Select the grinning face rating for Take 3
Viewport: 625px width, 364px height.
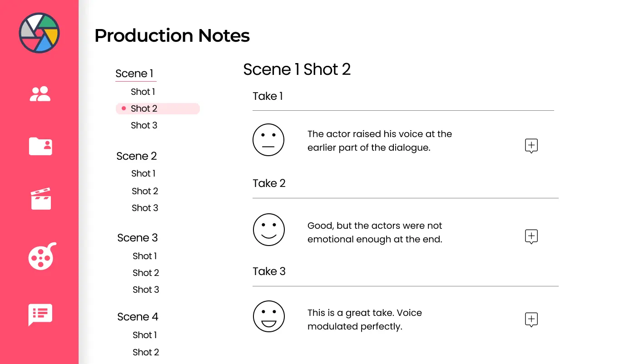point(269,316)
